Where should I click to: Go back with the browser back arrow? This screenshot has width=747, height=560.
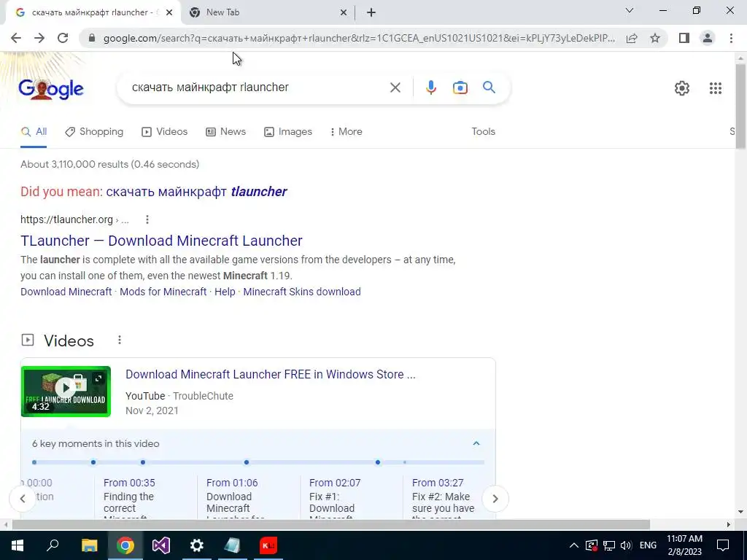[16, 38]
